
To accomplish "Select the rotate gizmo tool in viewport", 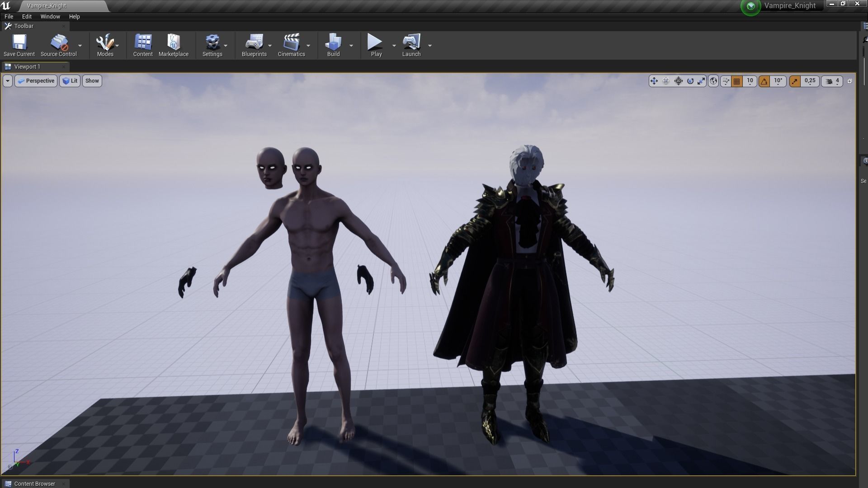I will 690,81.
